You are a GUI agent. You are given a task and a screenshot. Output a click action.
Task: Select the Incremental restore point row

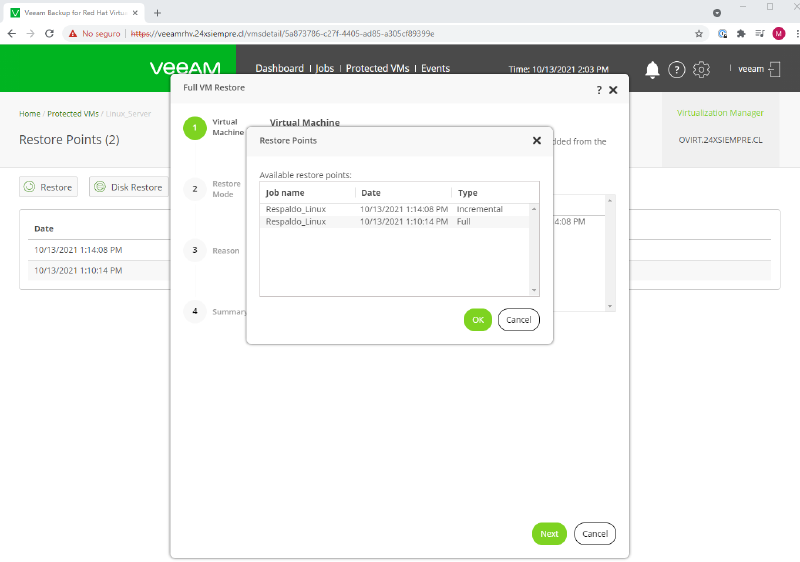click(x=394, y=209)
